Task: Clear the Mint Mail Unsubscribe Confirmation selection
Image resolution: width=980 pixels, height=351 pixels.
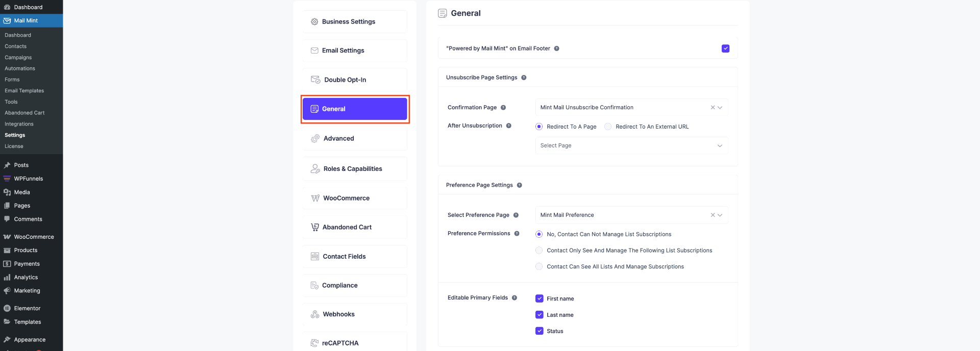Action: tap(713, 108)
